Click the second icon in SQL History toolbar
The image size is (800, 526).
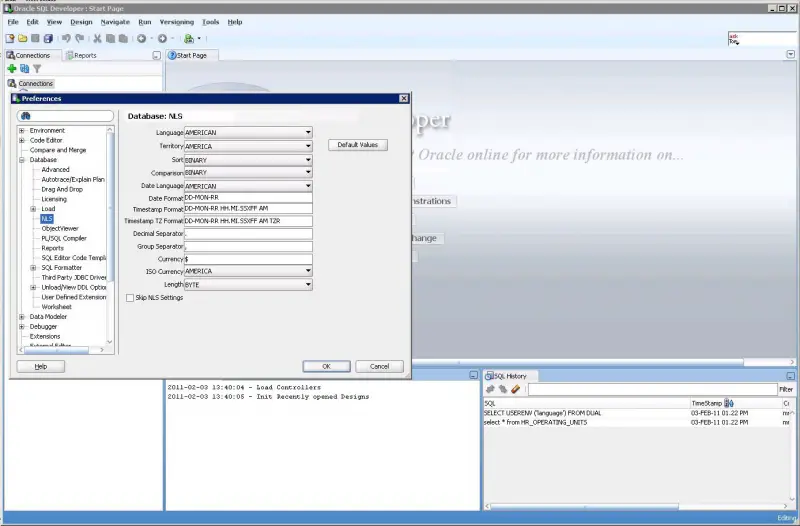pyautogui.click(x=503, y=389)
